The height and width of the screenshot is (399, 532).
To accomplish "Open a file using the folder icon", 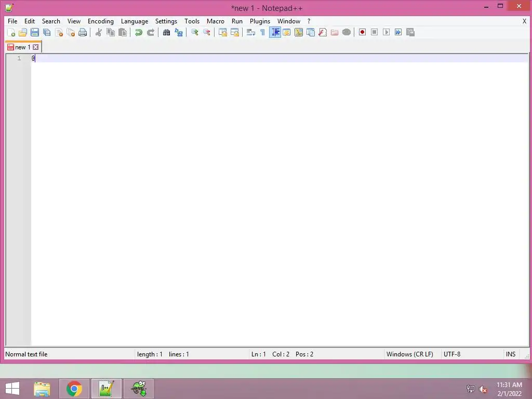I will 23,32.
